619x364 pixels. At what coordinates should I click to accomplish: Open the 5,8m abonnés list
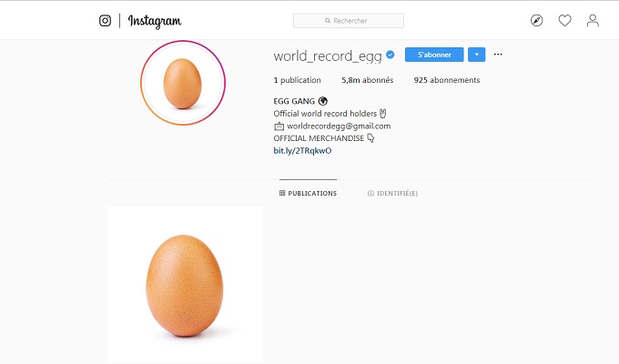tap(367, 80)
